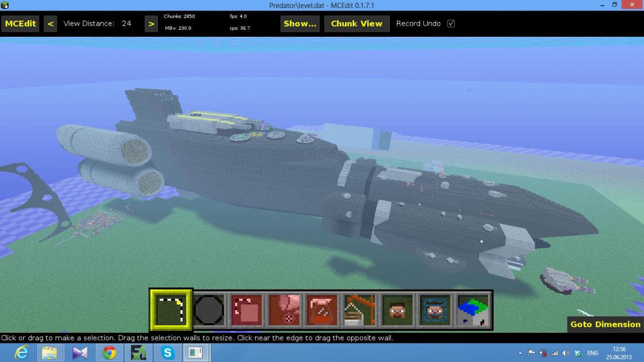Increase view distance with right arrow
The width and height of the screenshot is (644, 362).
[x=151, y=23]
